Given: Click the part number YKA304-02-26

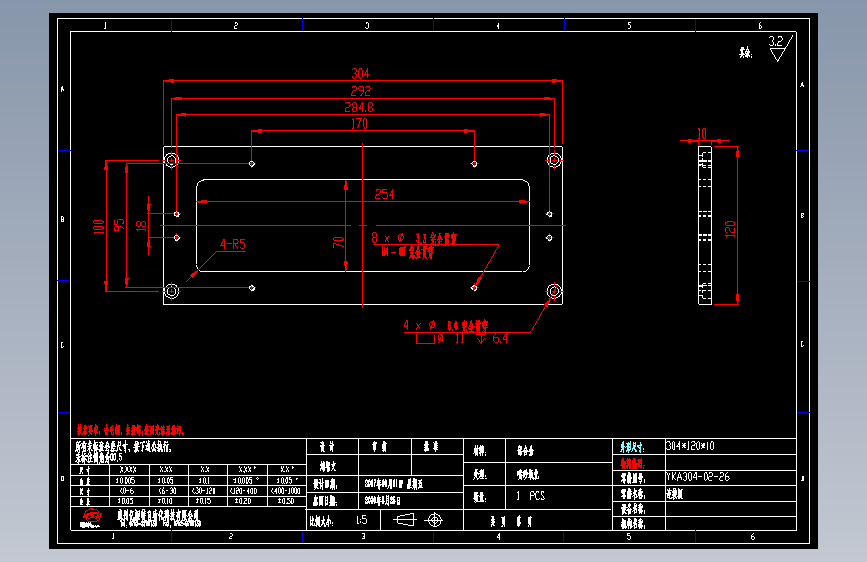Looking at the screenshot, I should click(698, 477).
